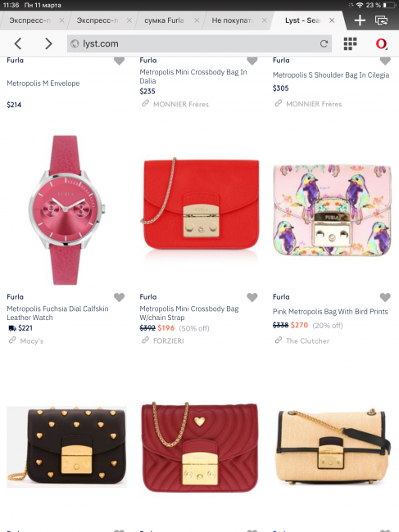
Task: Open Metropolis S Shoulder Bag In Cilegia link
Action: click(331, 75)
